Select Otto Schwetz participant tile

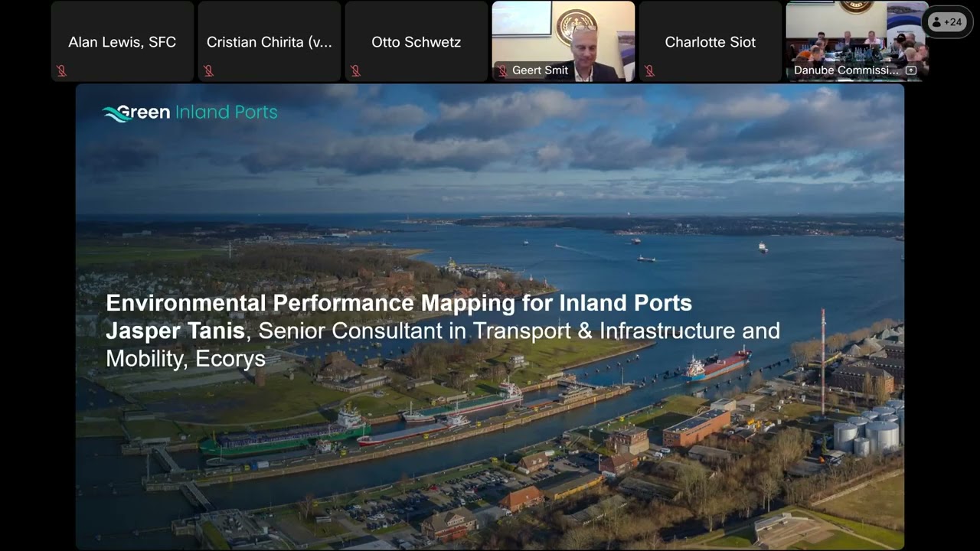point(416,41)
